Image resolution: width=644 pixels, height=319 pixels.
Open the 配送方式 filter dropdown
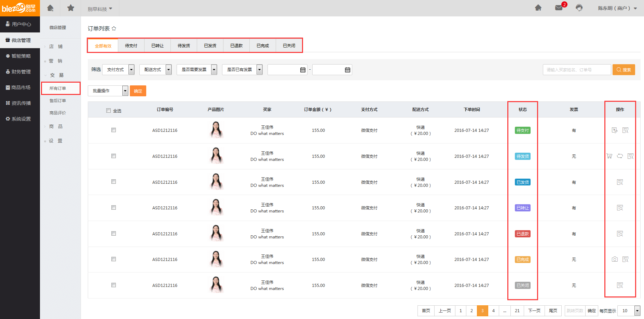click(x=155, y=70)
